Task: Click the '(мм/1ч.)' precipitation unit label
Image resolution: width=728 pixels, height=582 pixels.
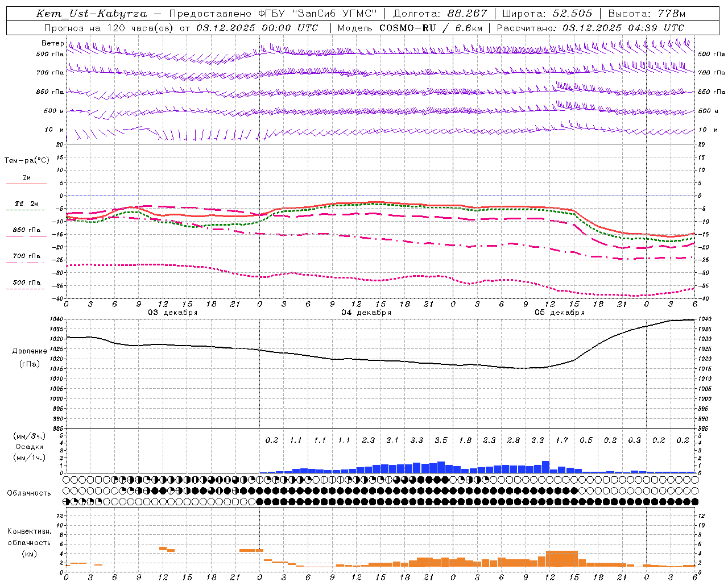Action: click(x=30, y=458)
